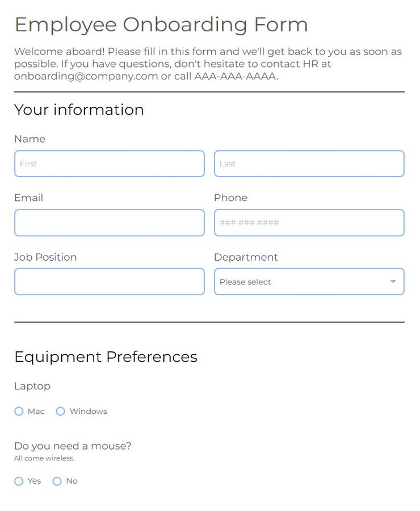Select the Mac laptop radio button

click(x=19, y=411)
